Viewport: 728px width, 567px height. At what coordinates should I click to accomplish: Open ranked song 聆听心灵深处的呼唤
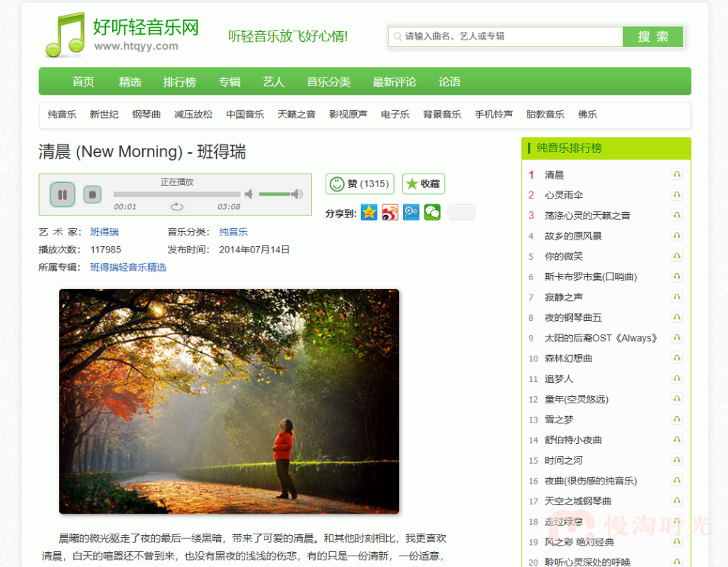click(587, 562)
